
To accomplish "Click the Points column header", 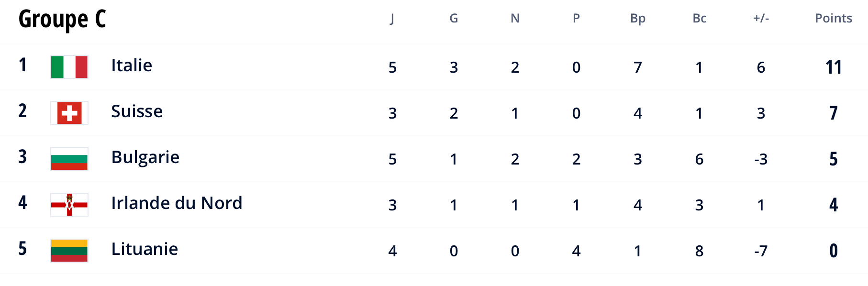I will tap(834, 18).
